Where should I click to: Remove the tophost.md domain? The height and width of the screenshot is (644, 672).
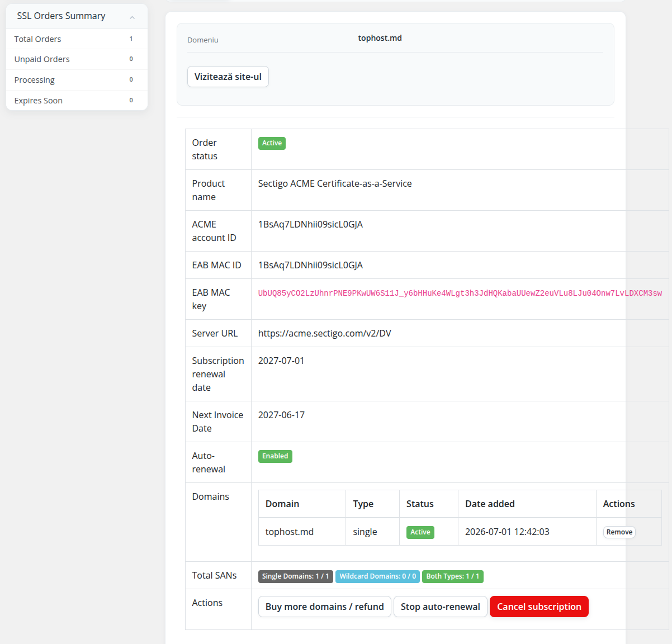pyautogui.click(x=619, y=532)
